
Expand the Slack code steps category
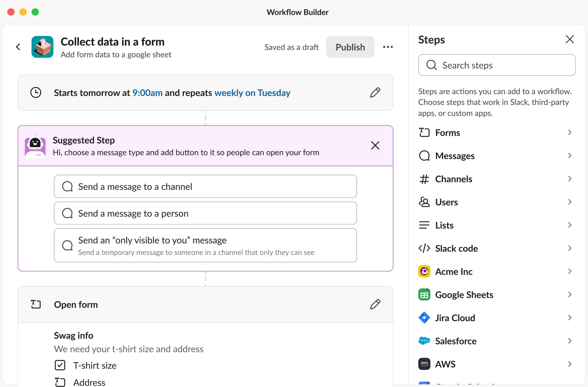point(569,248)
